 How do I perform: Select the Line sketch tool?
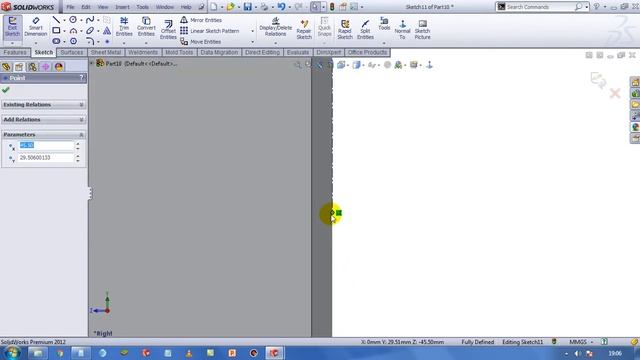[56, 20]
